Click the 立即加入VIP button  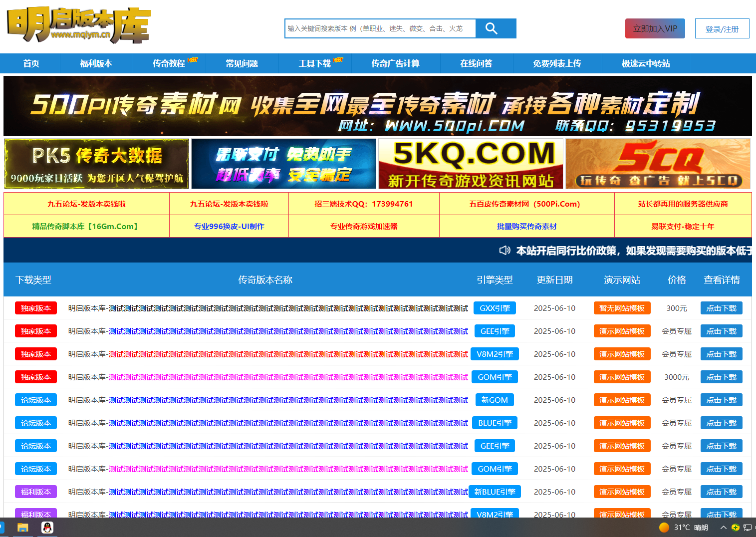coord(655,28)
